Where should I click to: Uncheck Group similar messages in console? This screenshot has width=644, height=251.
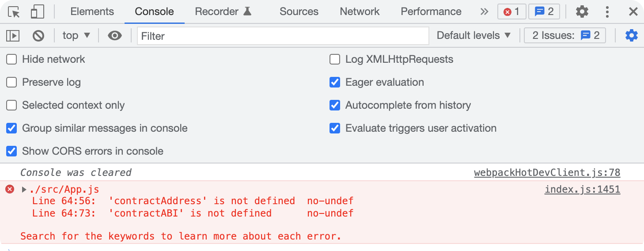click(x=11, y=128)
